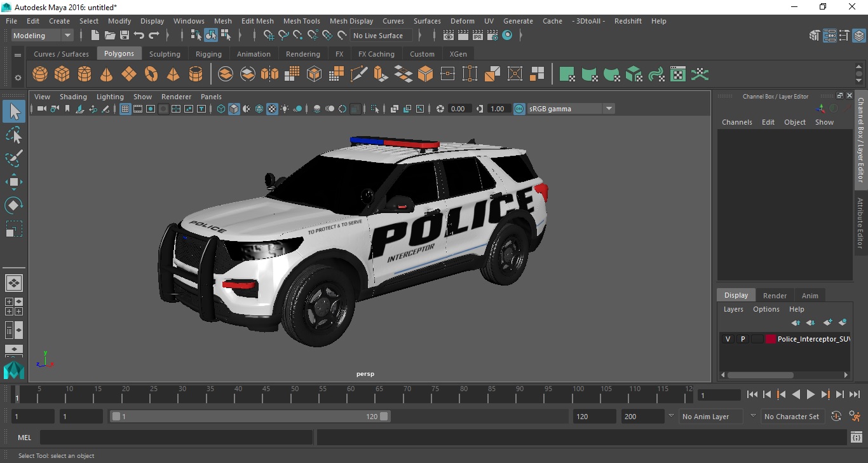Open the viewport Shading menu

(x=73, y=97)
